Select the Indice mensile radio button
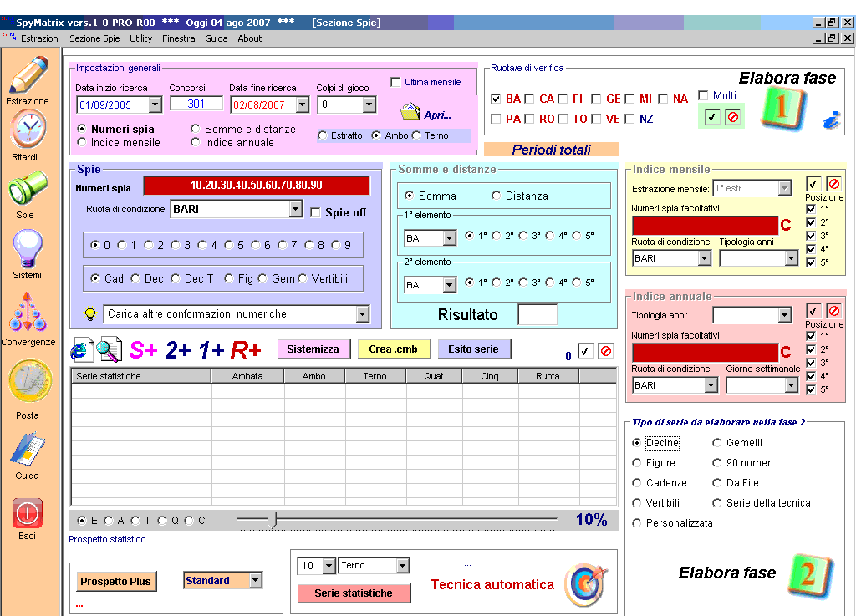The height and width of the screenshot is (616, 856). tap(82, 142)
